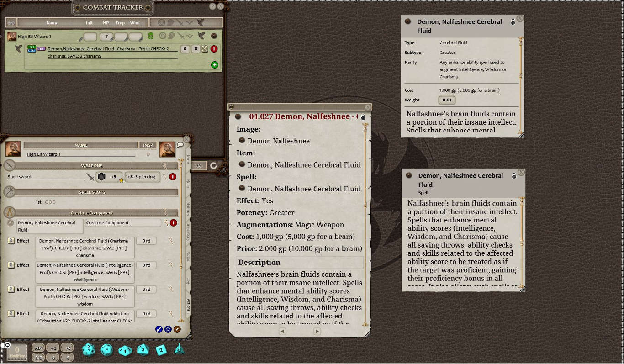Click the star icon at bottom of character sheet
This screenshot has width=624, height=364.
[x=168, y=329]
